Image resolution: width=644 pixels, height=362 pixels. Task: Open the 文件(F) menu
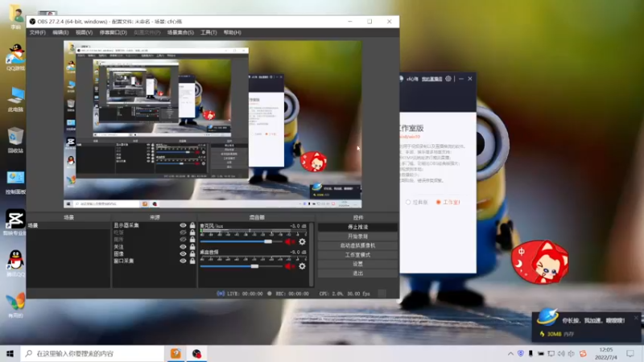click(37, 32)
